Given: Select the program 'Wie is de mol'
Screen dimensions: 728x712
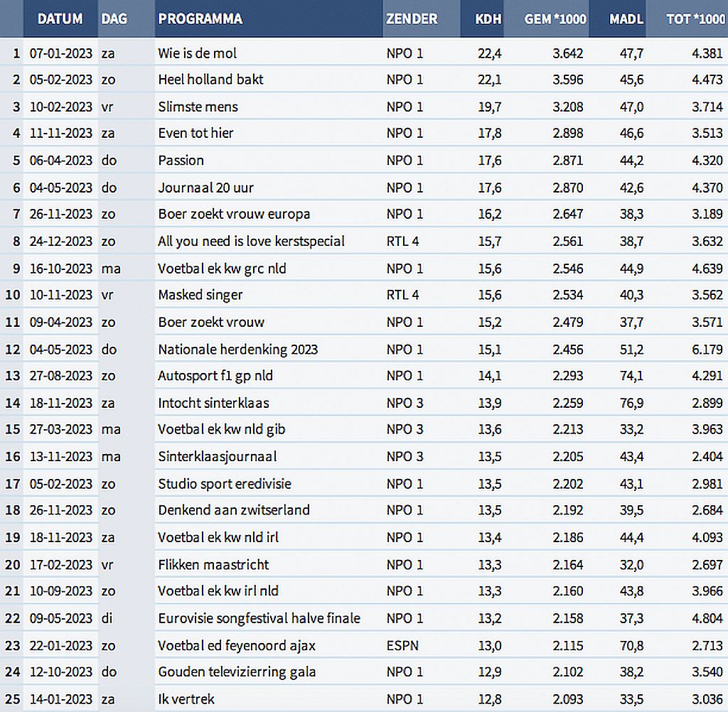Looking at the screenshot, I should [x=198, y=53].
